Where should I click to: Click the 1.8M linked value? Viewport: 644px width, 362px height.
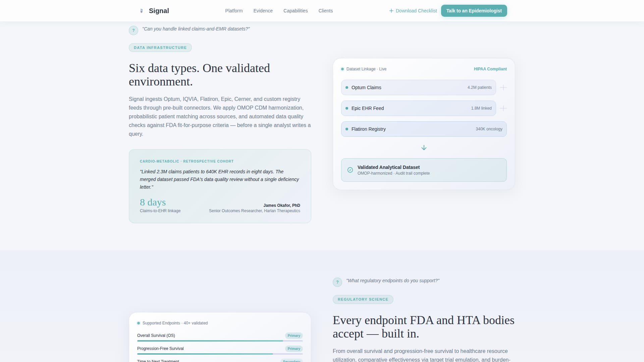[x=481, y=108]
